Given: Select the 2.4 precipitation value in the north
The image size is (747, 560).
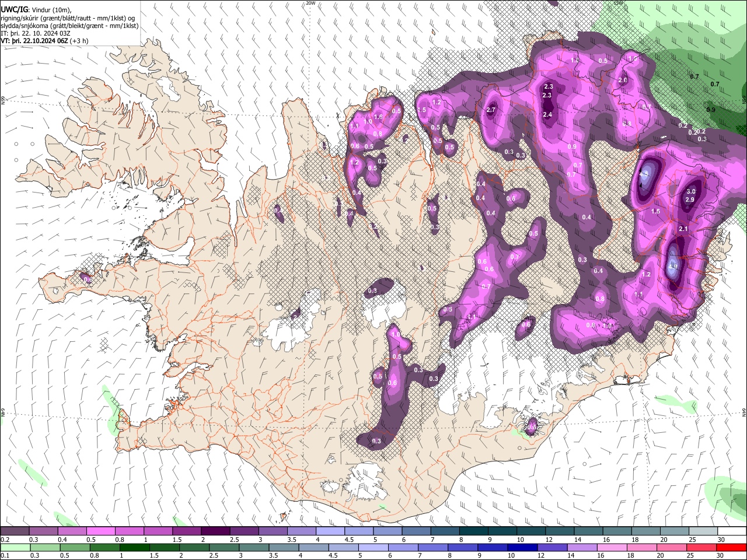Looking at the screenshot, I should [547, 115].
